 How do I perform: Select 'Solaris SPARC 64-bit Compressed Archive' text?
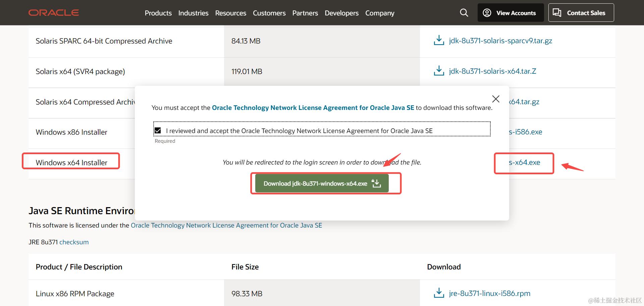(x=104, y=41)
